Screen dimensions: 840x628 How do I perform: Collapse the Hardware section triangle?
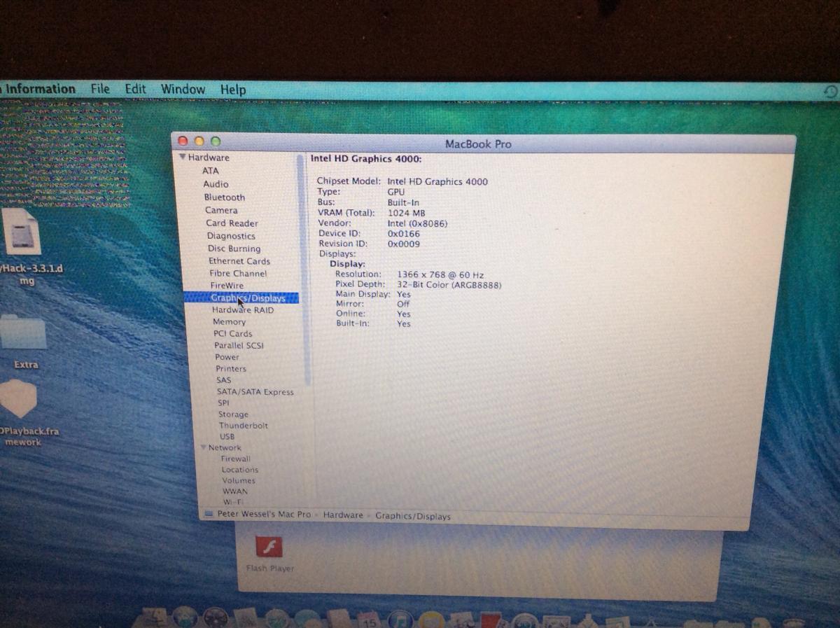[x=183, y=158]
